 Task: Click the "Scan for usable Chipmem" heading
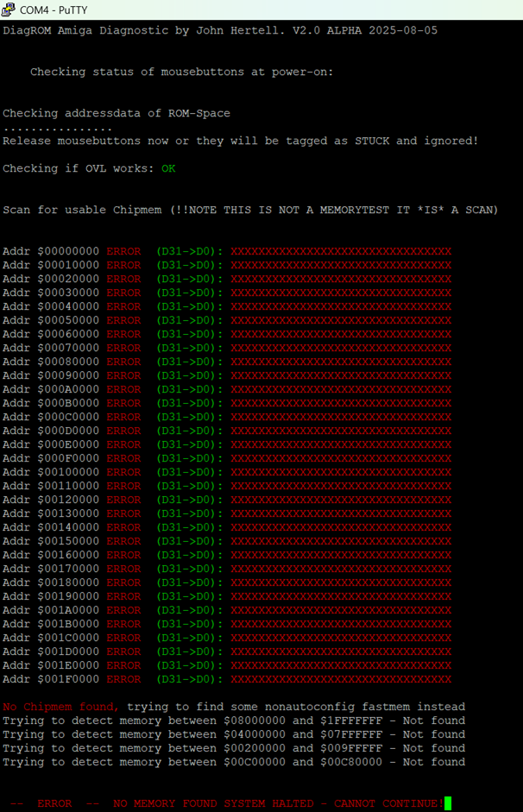(250, 210)
